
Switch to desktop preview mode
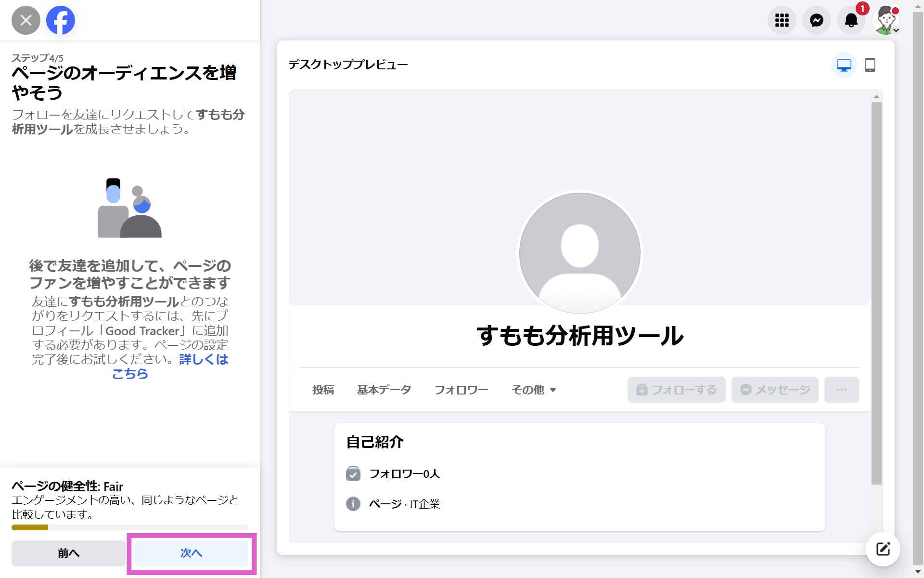[x=844, y=65]
